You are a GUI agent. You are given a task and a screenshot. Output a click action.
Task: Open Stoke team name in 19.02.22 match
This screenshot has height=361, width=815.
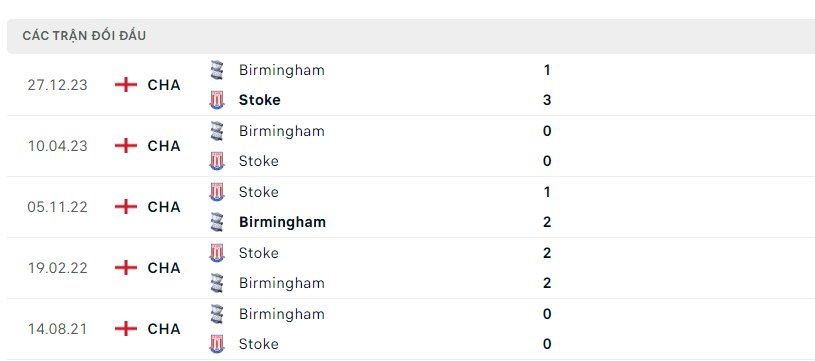click(x=258, y=253)
